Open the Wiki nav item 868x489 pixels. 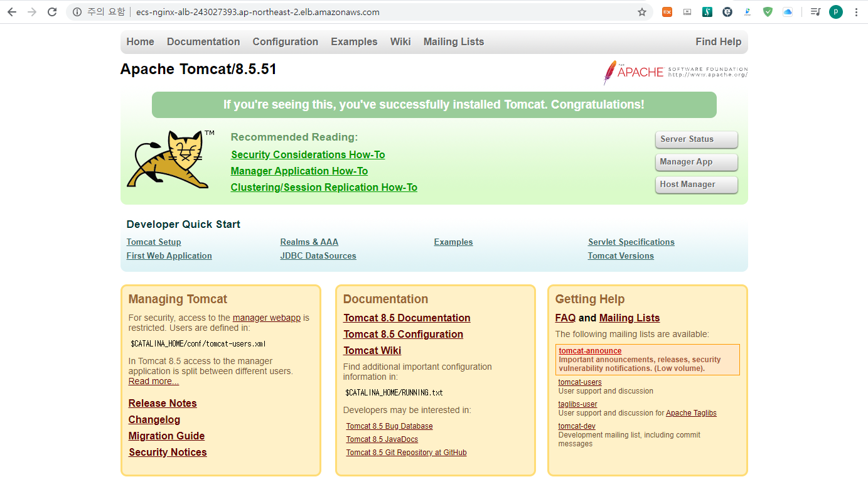[x=400, y=42]
